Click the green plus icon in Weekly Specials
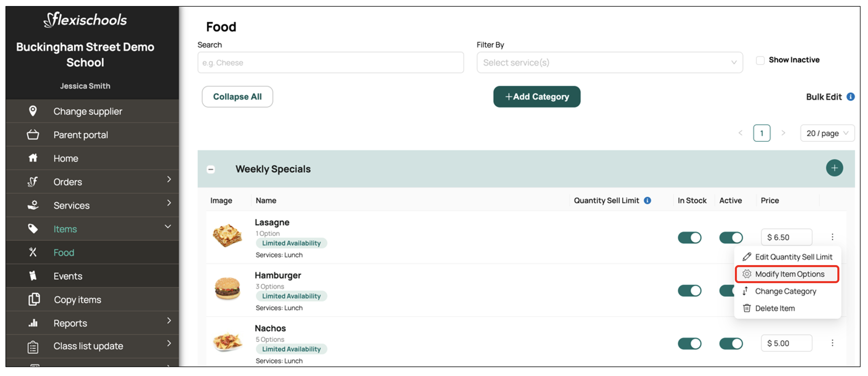 (x=834, y=168)
